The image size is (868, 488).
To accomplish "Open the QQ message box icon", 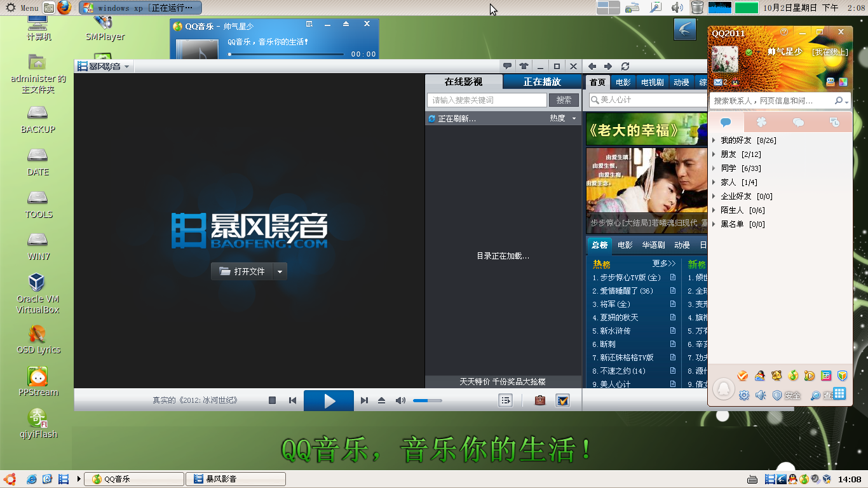I will coord(830,82).
